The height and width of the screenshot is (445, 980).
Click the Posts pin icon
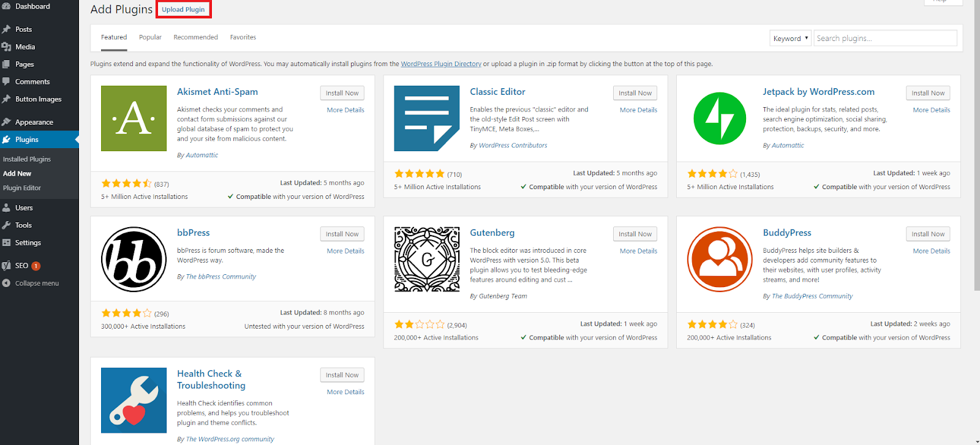6,29
